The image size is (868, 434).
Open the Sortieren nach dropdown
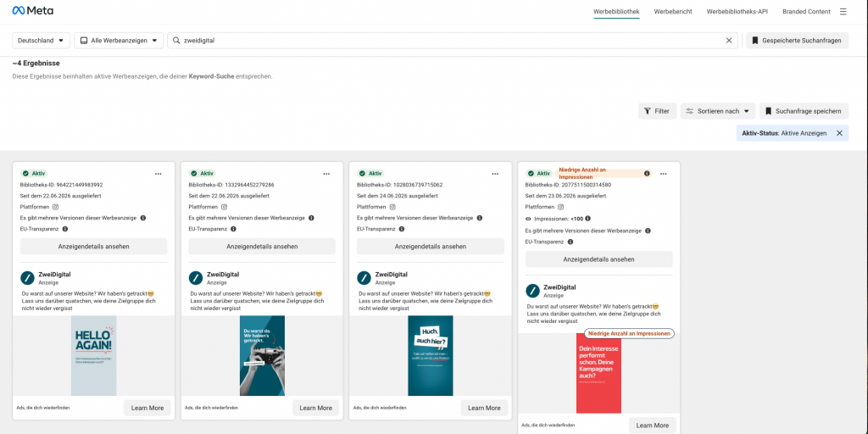(718, 111)
